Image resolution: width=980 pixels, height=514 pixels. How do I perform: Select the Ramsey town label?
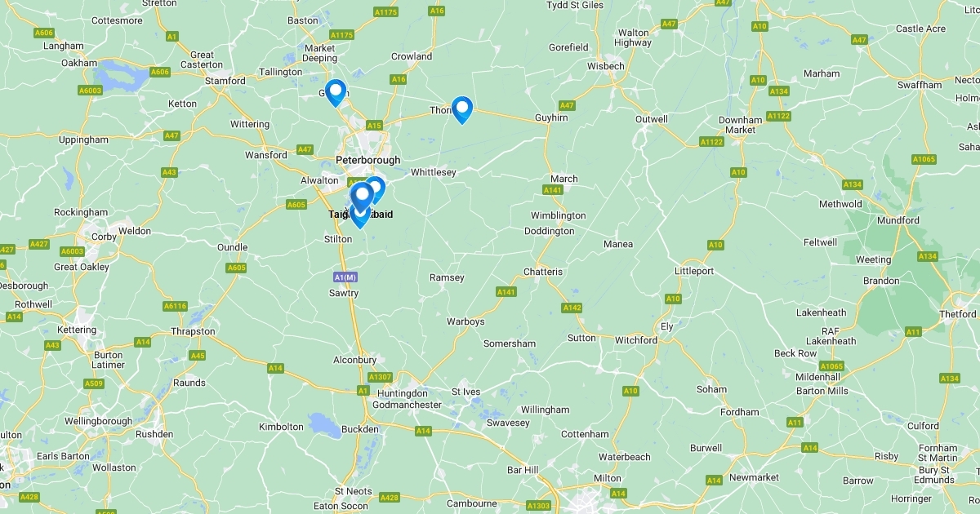[x=447, y=277]
